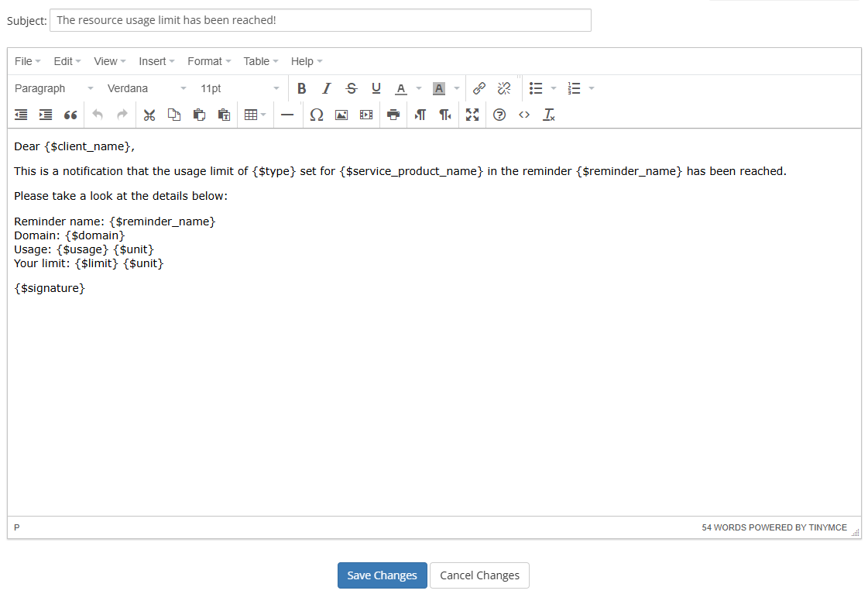Image resolution: width=868 pixels, height=594 pixels.
Task: Toggle Underline formatting
Action: click(376, 88)
